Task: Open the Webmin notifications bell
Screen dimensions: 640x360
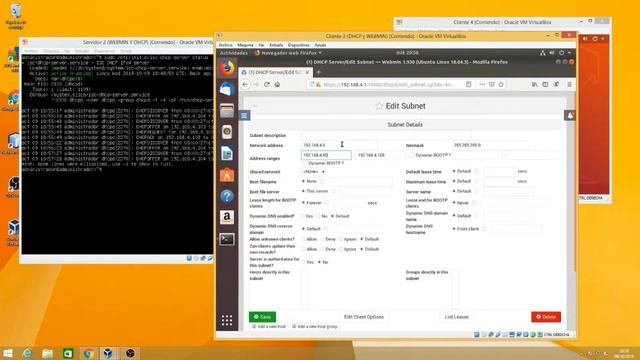Action: (x=570, y=116)
